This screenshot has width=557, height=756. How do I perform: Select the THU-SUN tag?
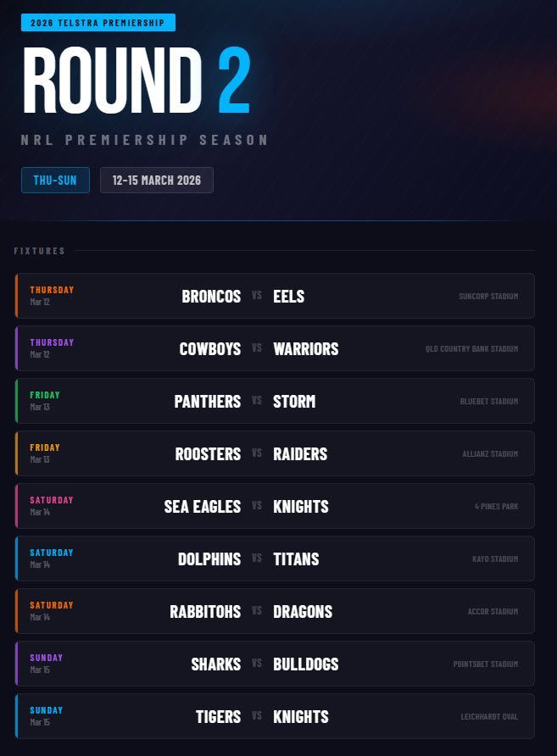55,181
